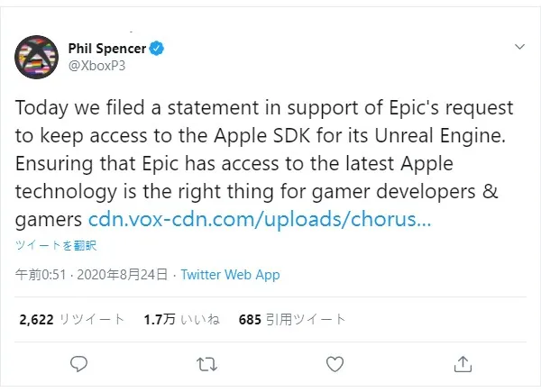View the 685 引用ツイート list
Viewport: 541px width, 392px height.
292,318
